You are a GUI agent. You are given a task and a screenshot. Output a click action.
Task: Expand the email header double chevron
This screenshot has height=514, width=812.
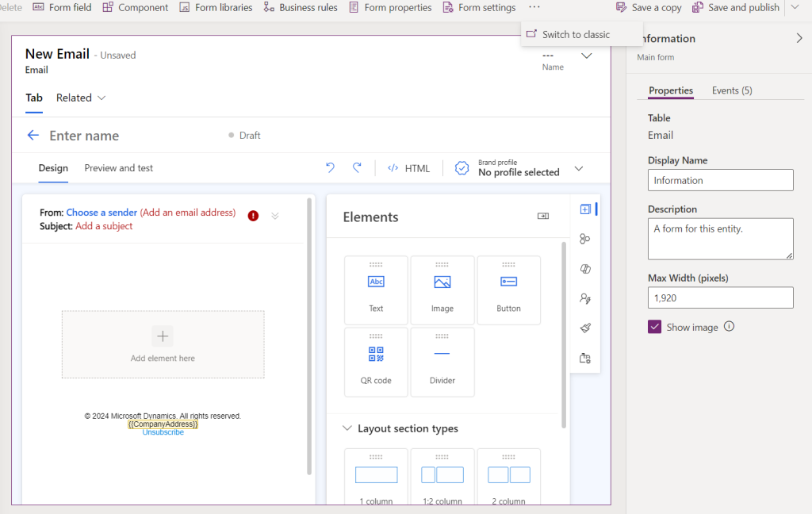(275, 216)
